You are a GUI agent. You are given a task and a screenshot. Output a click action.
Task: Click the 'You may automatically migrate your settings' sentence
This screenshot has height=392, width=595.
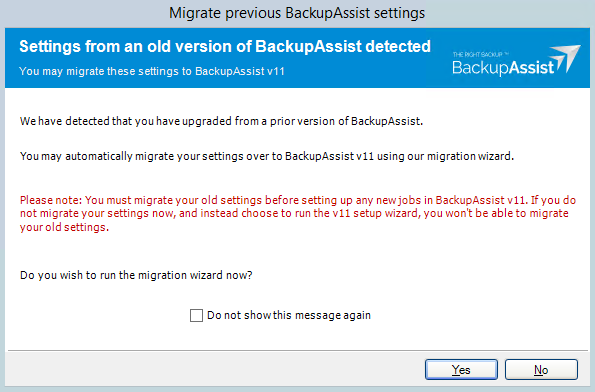(x=267, y=156)
